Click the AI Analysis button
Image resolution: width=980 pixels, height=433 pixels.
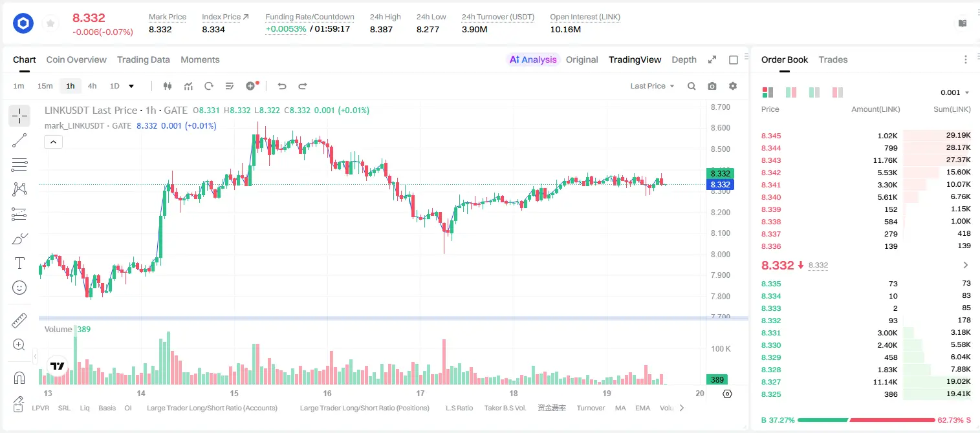[x=533, y=59]
